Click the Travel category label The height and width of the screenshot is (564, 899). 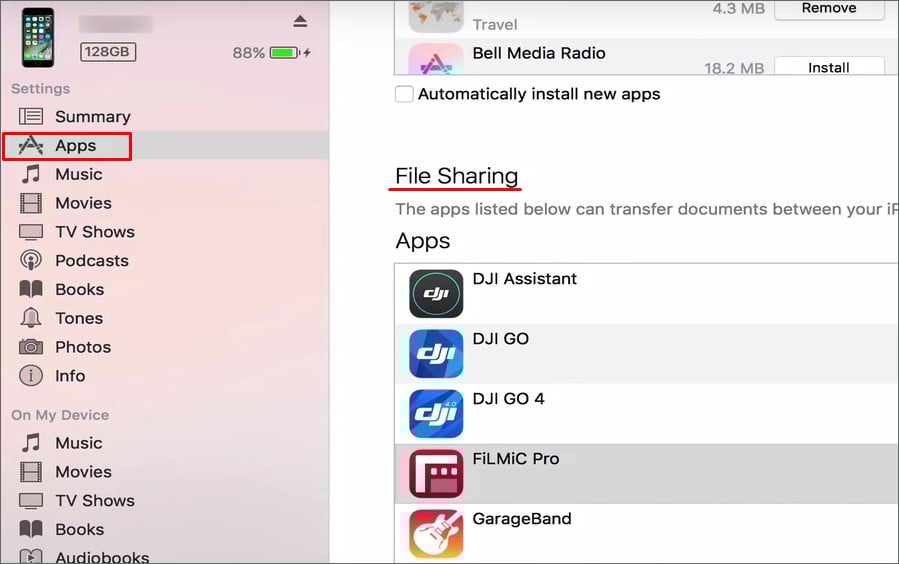[x=495, y=25]
